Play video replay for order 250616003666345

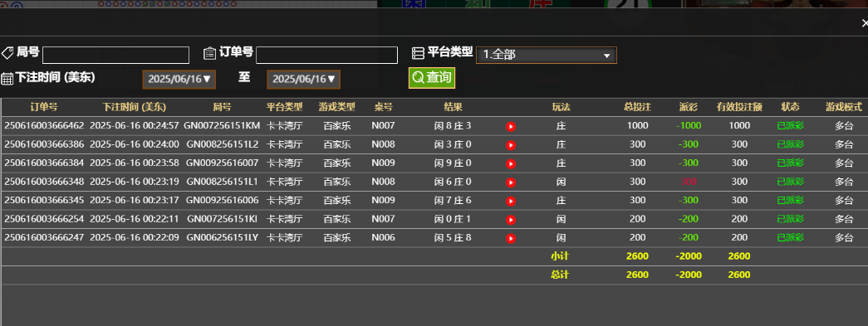click(510, 201)
